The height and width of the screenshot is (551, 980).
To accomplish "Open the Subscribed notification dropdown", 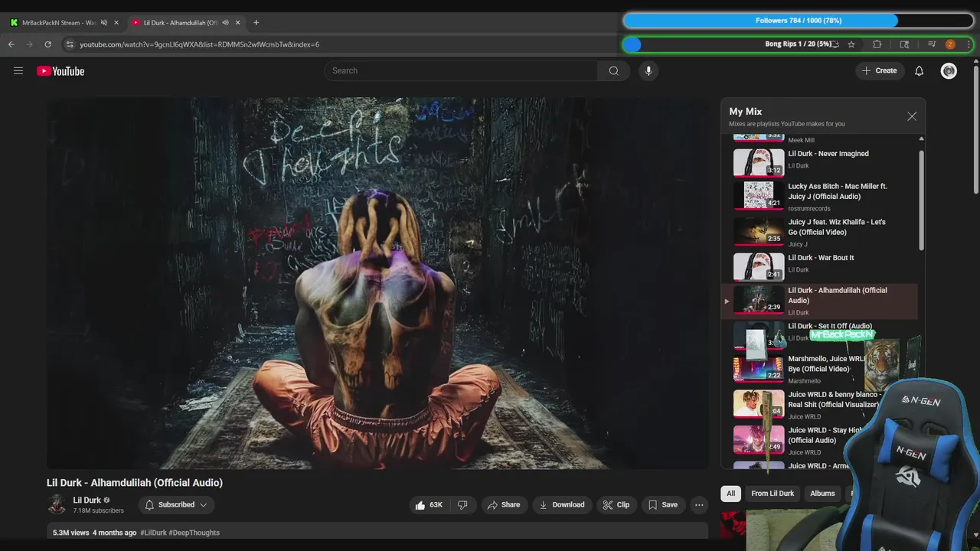I will click(176, 505).
